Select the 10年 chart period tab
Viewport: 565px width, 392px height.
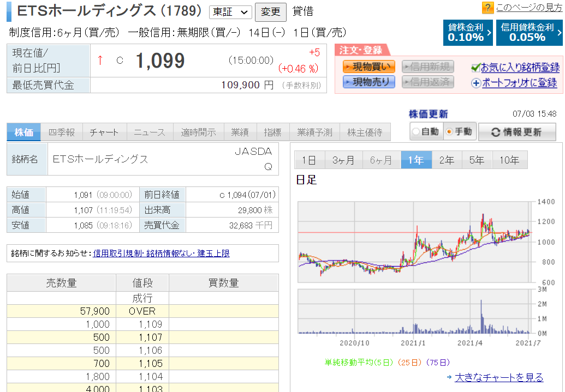coord(510,160)
